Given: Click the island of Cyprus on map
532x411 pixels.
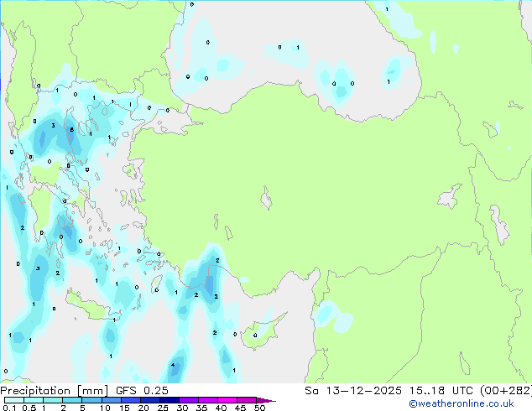Looking at the screenshot, I should pyautogui.click(x=263, y=330).
